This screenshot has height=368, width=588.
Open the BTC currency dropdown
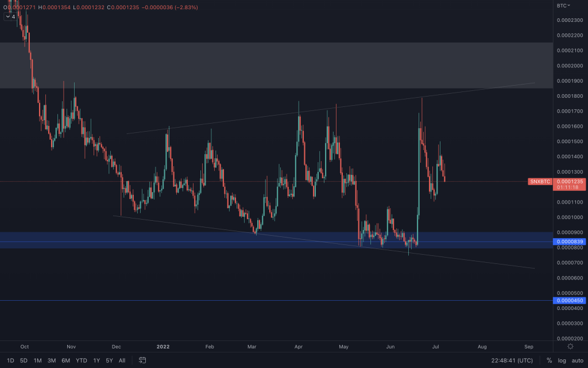click(563, 6)
